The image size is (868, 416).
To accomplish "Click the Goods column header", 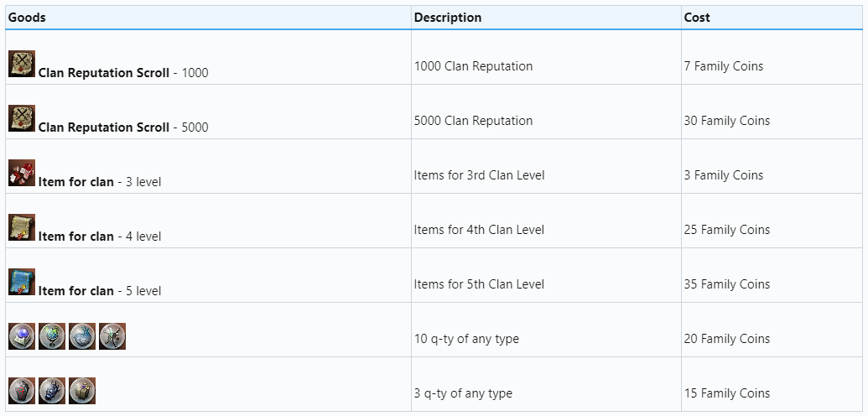I will coord(28,18).
